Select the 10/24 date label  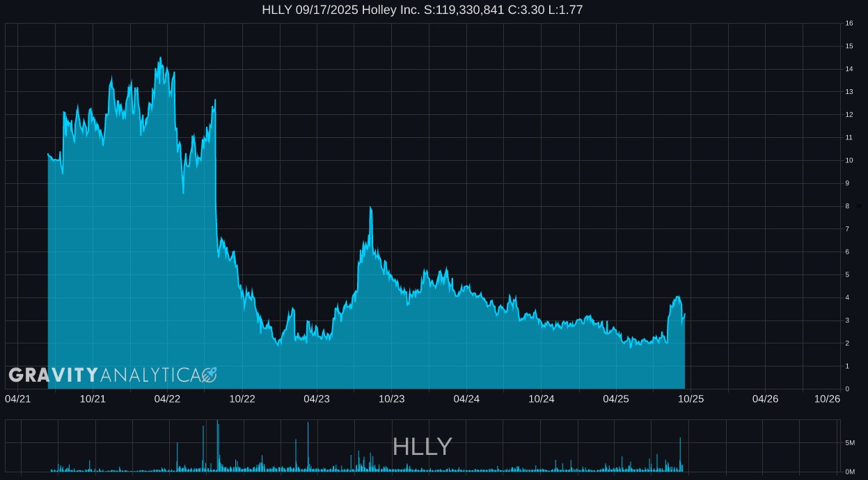pos(542,398)
